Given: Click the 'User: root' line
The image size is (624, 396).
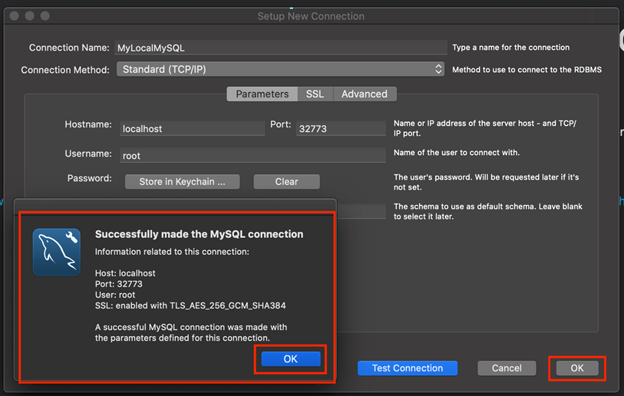Looking at the screenshot, I should click(x=115, y=295).
